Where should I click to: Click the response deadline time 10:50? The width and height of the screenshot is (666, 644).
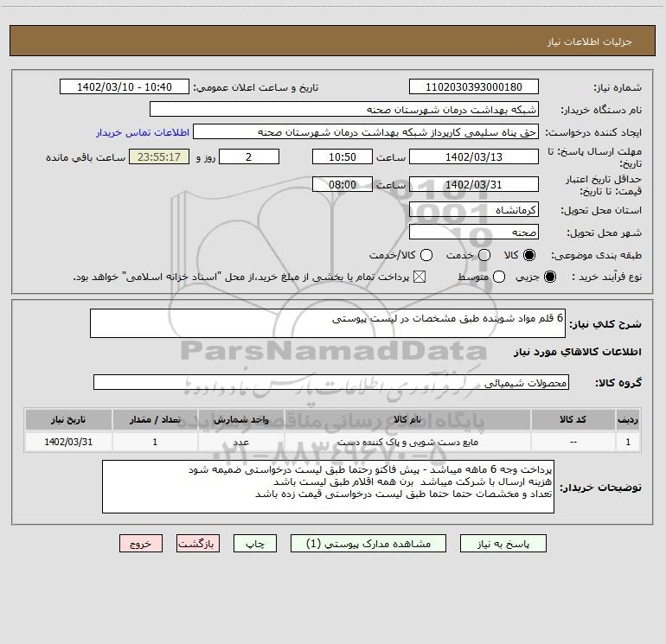343,156
